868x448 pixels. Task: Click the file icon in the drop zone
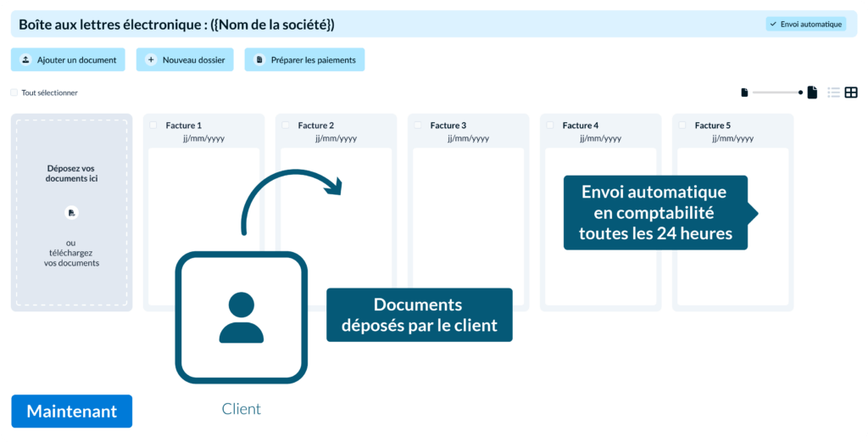[71, 212]
